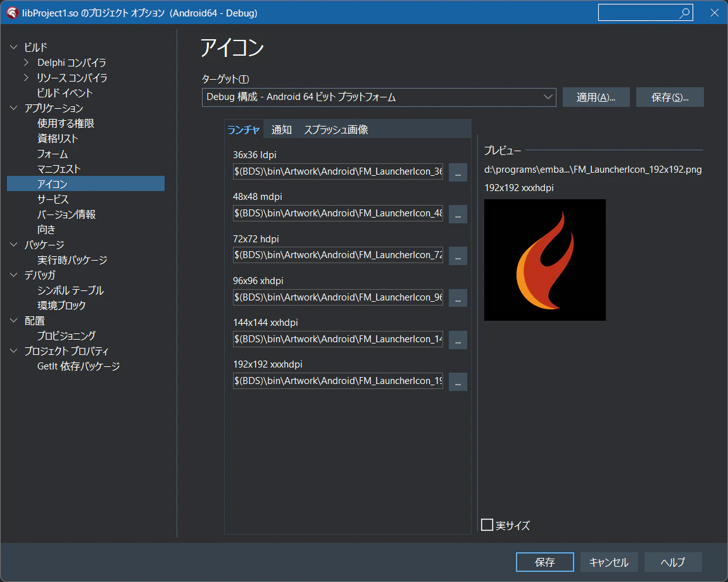Switch to the ランチャ tab
Screen dimensions: 728x582
click(x=243, y=130)
